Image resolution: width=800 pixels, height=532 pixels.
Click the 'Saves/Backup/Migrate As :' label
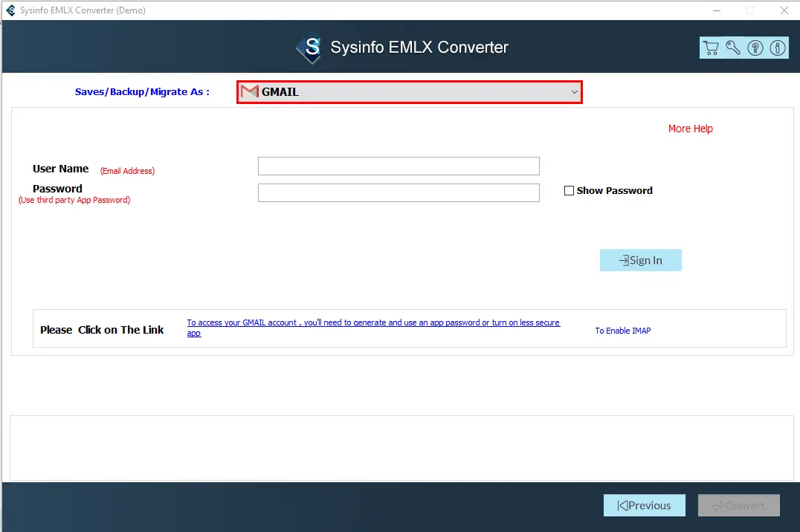click(142, 92)
